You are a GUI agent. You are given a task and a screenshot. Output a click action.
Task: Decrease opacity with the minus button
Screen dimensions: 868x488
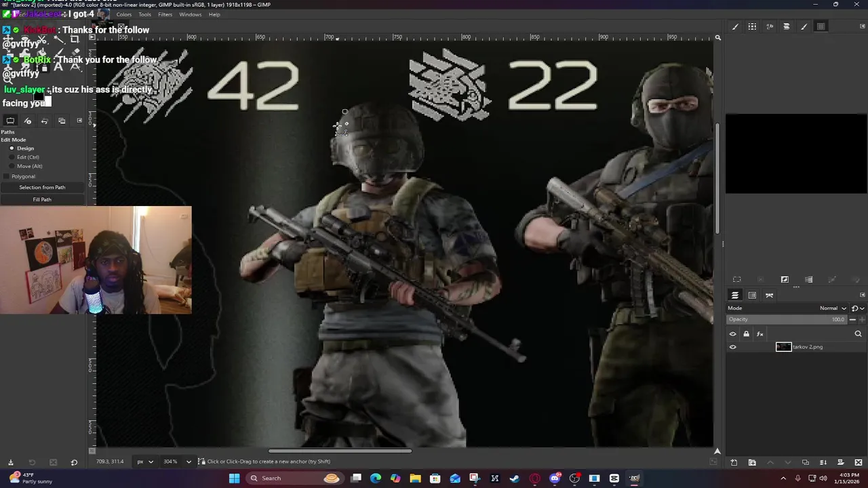pos(852,319)
